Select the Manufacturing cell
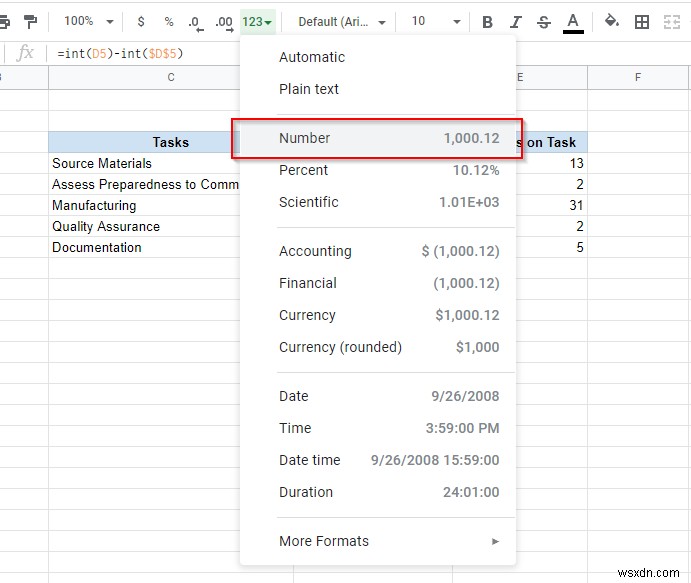 [x=145, y=205]
